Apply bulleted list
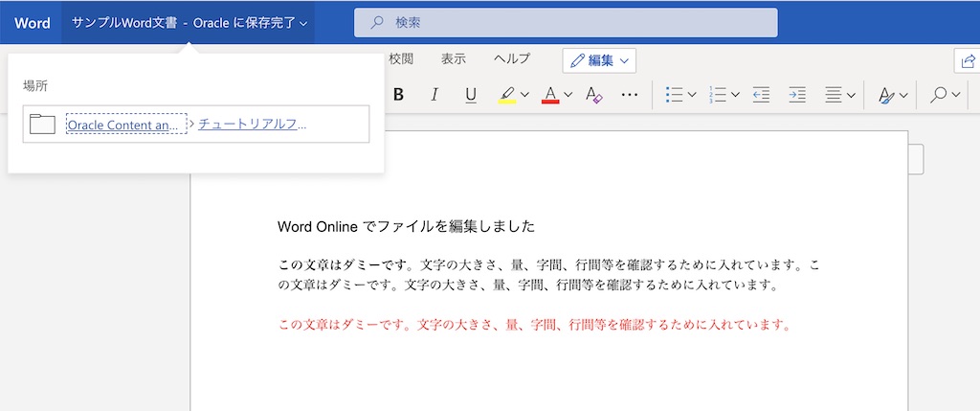The width and height of the screenshot is (980, 411). pyautogui.click(x=674, y=95)
